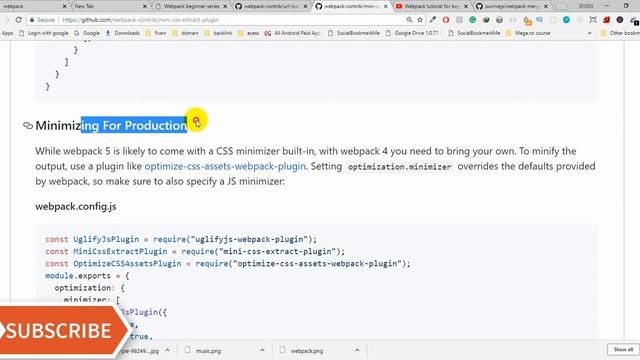Image resolution: width=640 pixels, height=360 pixels.
Task: Open the webpack.png downloaded file
Action: coord(306,351)
